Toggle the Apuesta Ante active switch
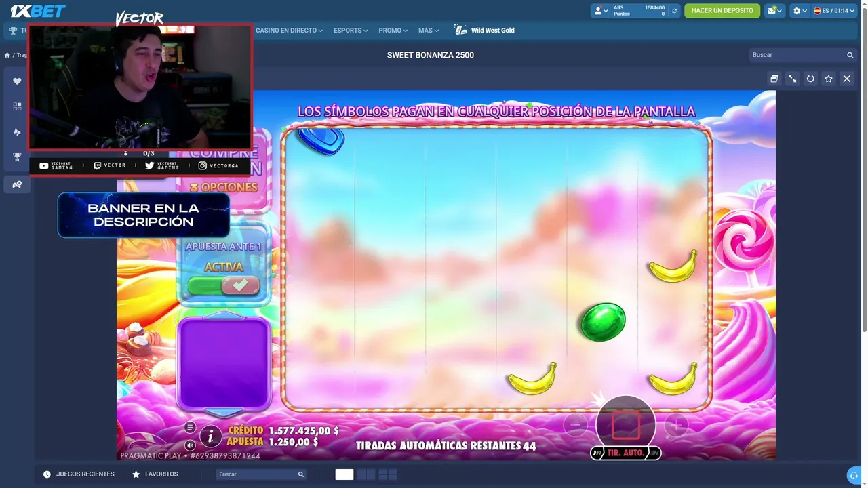868x488 pixels. (224, 286)
